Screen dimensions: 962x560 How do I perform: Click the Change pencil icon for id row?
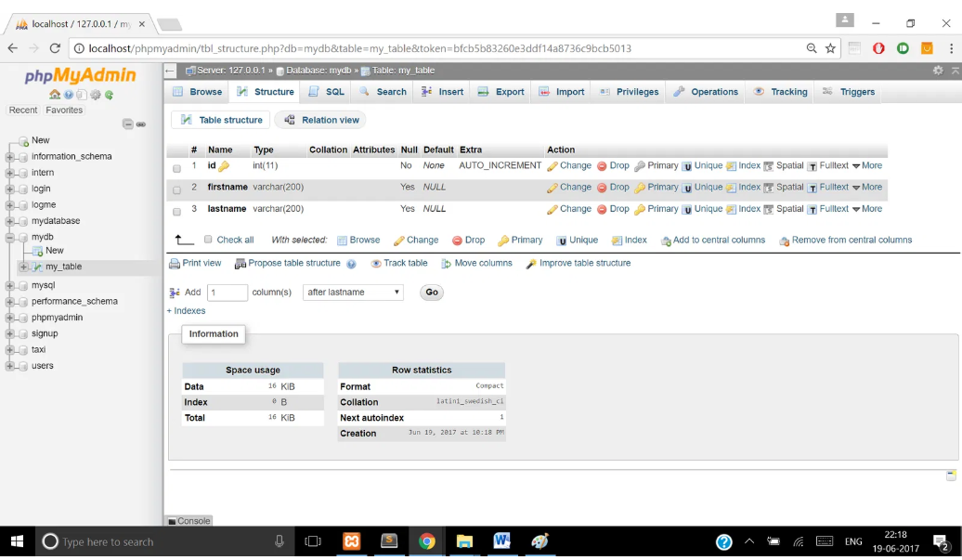[552, 166]
